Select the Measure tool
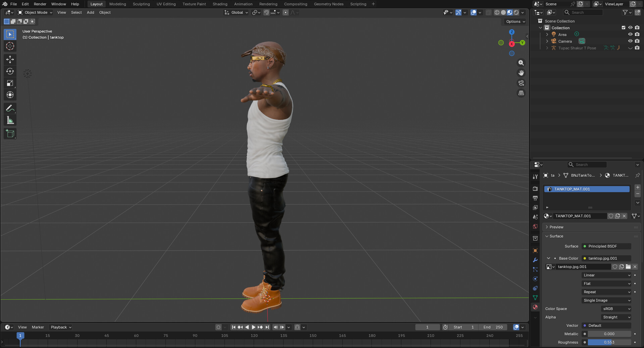This screenshot has width=644, height=348. 10,120
